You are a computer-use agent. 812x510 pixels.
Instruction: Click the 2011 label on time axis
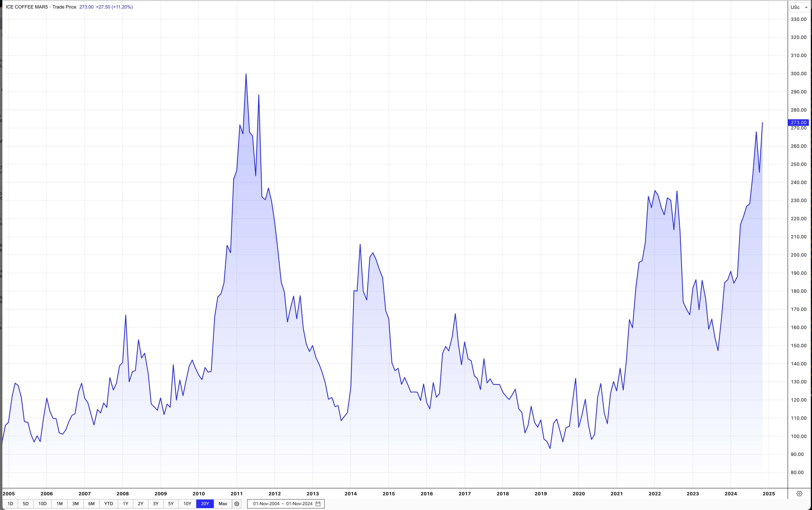coord(236,494)
